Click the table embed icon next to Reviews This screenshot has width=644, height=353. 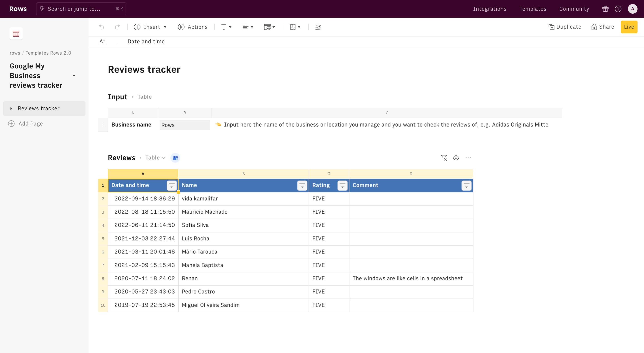point(176,158)
